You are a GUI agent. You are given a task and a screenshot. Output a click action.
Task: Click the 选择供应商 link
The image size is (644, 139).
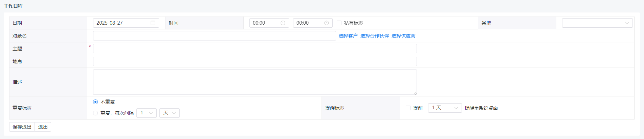coord(403,36)
